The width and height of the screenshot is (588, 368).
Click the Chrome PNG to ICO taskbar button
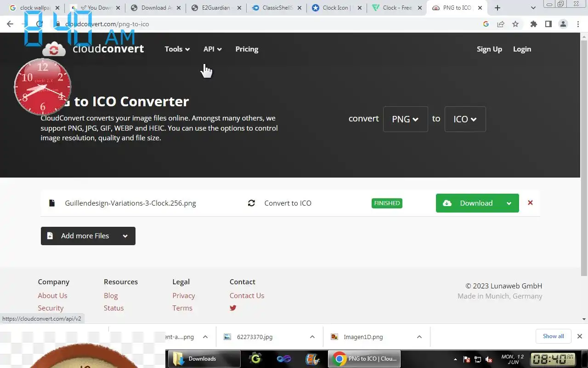(364, 359)
